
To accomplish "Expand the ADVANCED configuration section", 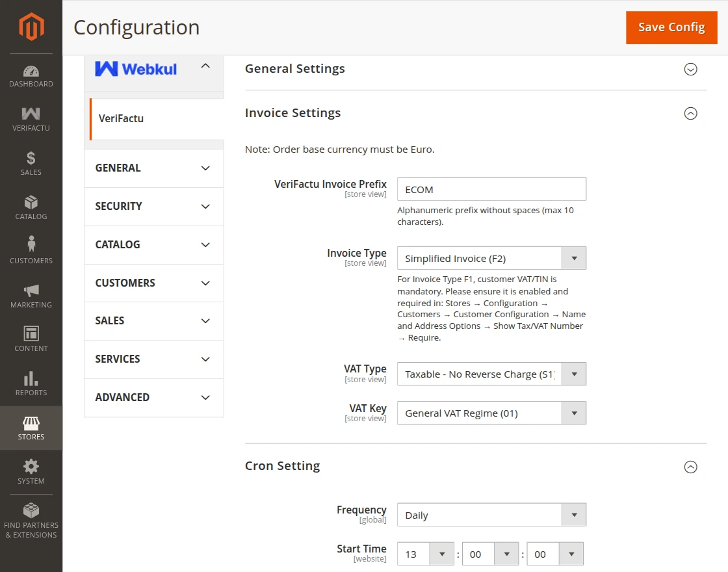I will click(153, 397).
